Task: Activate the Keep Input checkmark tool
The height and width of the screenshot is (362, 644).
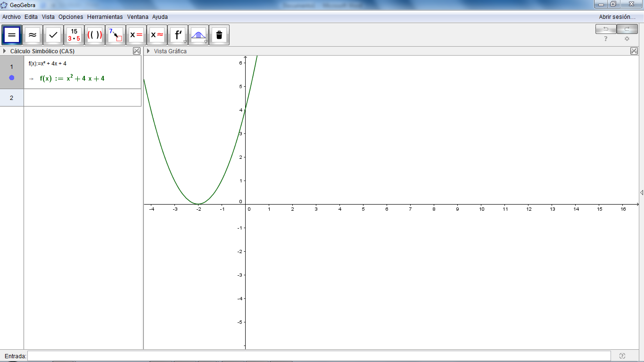Action: click(x=53, y=34)
